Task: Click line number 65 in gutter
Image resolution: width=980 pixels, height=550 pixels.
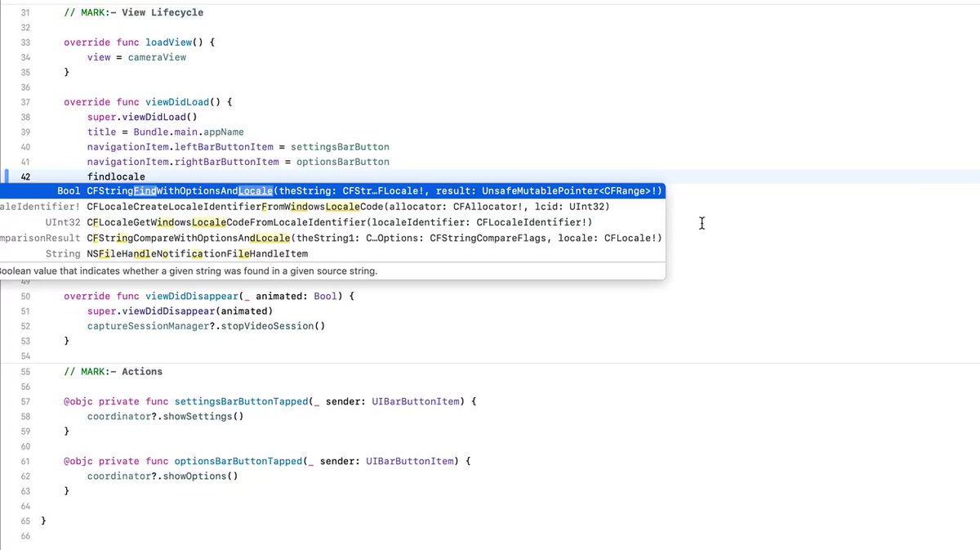Action: [24, 521]
